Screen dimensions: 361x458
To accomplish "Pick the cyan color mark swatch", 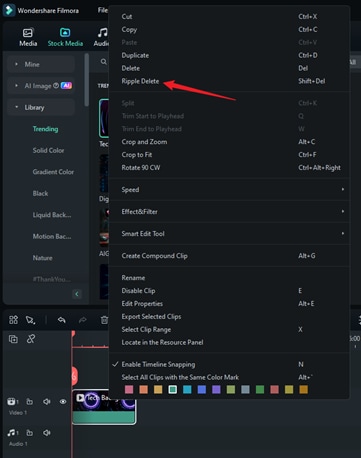I will point(187,389).
